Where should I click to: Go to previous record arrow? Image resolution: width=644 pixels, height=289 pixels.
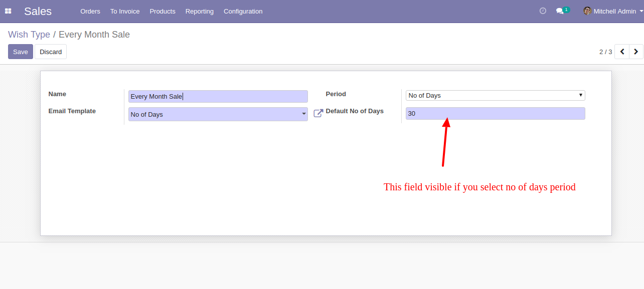tap(622, 52)
